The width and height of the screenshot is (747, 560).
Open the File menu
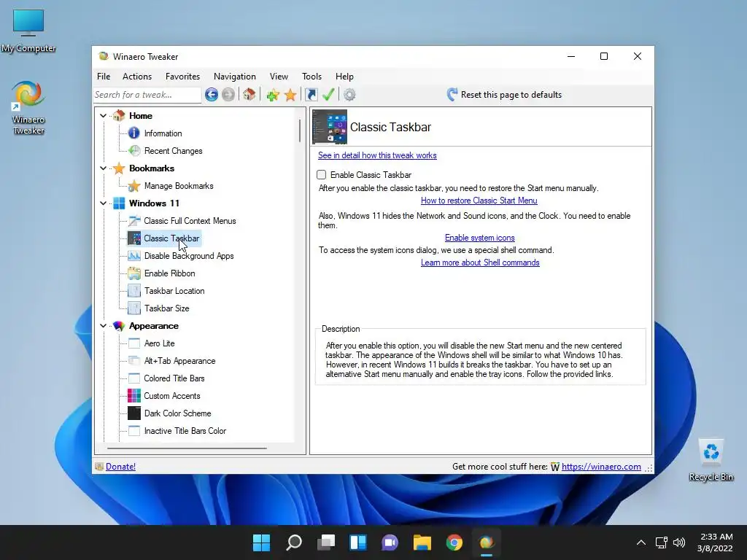(104, 76)
